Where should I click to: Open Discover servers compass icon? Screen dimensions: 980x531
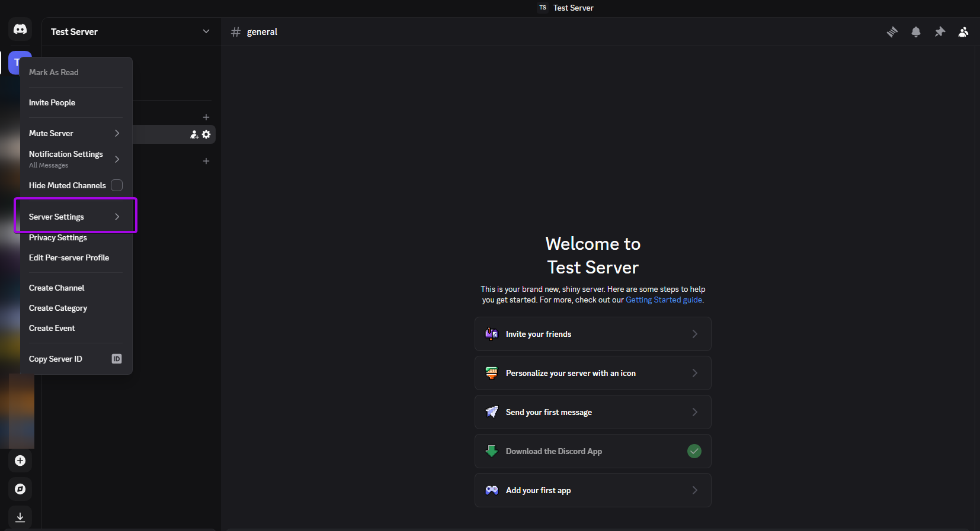coord(20,489)
